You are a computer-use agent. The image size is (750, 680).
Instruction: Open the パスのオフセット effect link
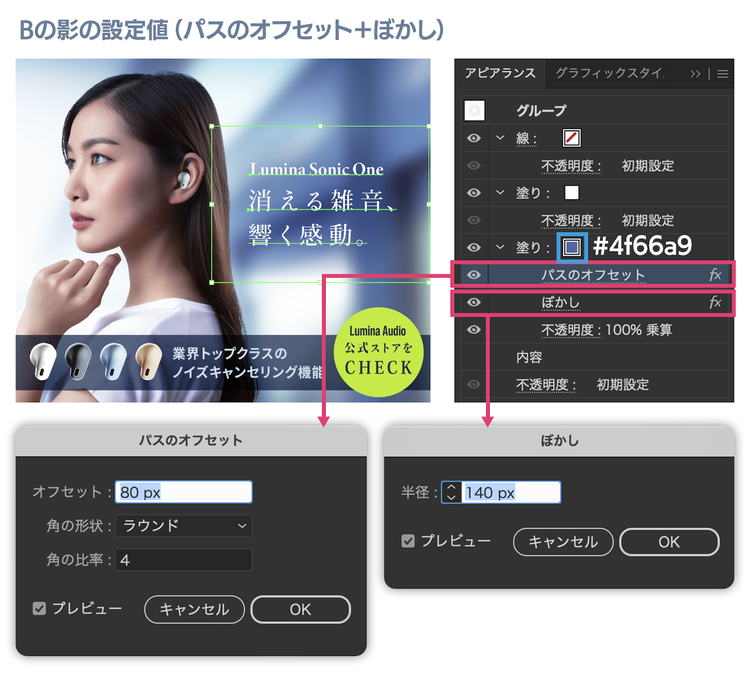tap(593, 275)
